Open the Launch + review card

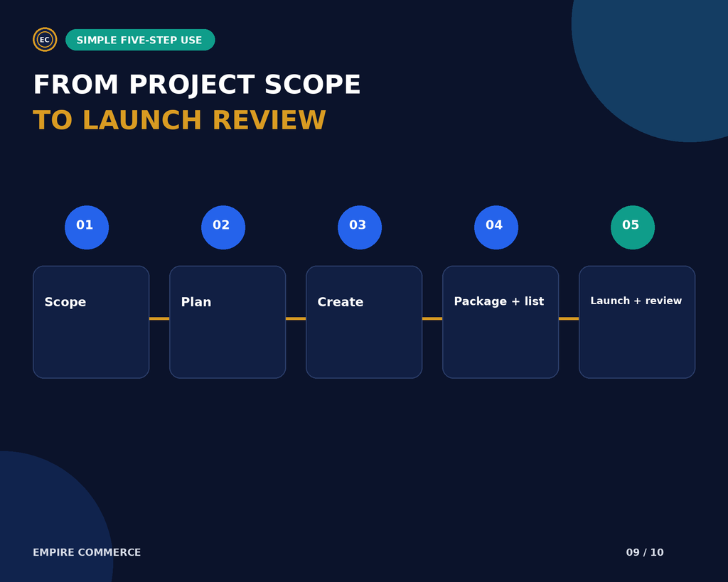pyautogui.click(x=637, y=322)
